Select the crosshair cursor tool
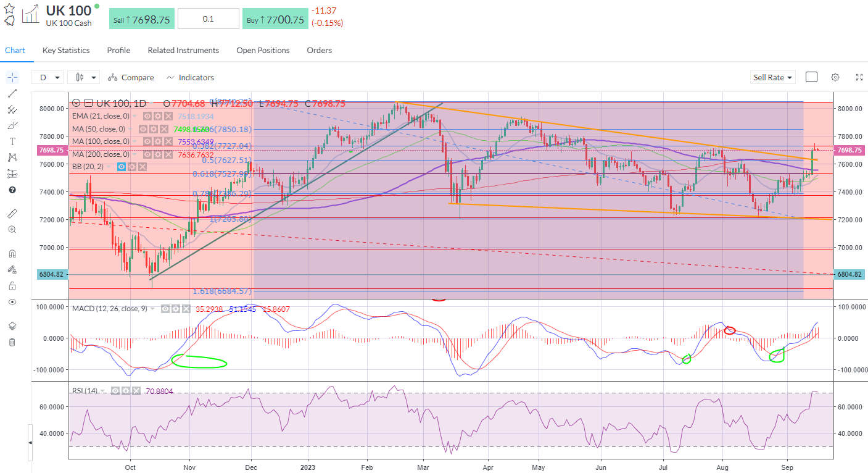The height and width of the screenshot is (473, 868). 12,77
